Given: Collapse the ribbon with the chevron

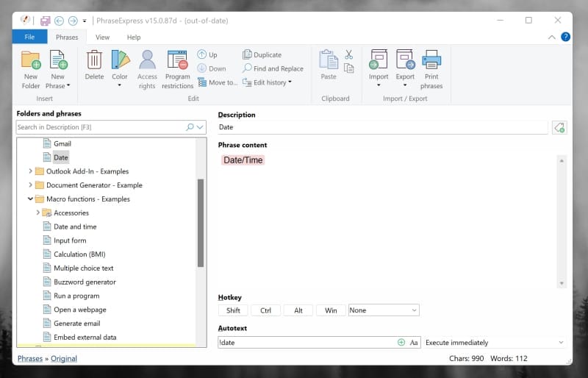Looking at the screenshot, I should tap(552, 38).
